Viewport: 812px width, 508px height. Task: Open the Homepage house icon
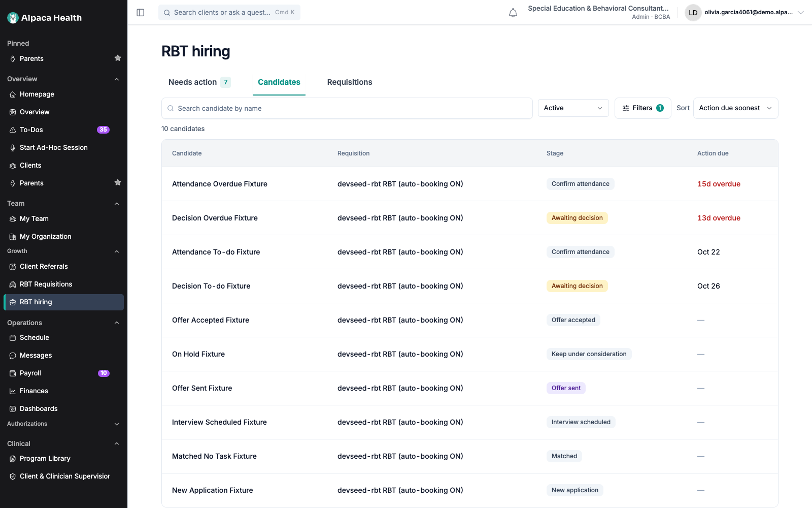point(13,94)
